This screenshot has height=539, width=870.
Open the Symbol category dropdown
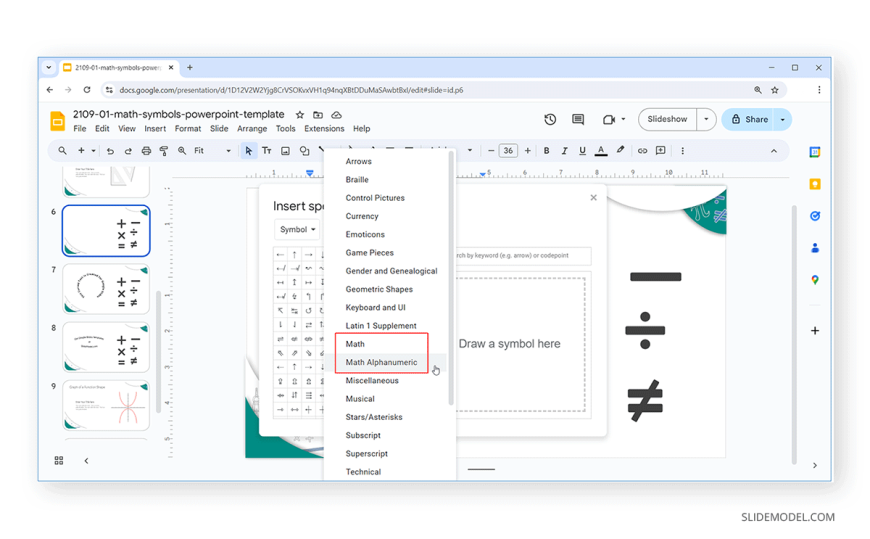(297, 229)
